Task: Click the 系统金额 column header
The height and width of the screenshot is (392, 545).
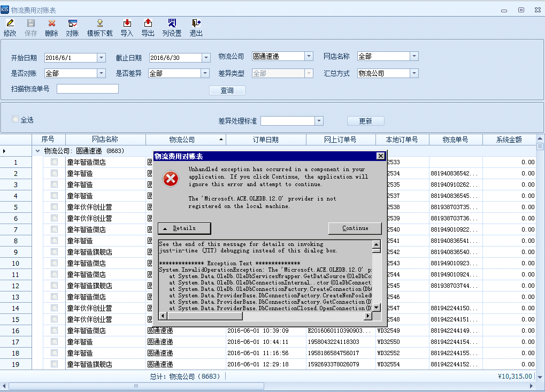Action: (x=509, y=140)
